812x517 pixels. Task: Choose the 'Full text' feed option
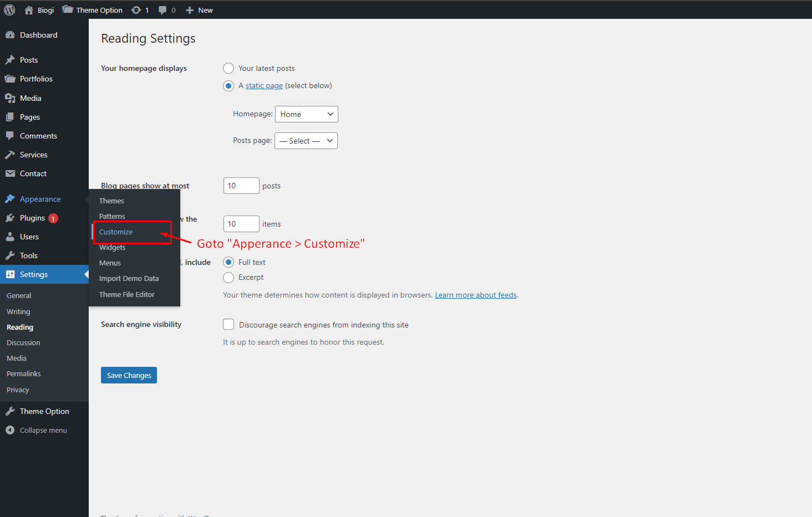[229, 262]
